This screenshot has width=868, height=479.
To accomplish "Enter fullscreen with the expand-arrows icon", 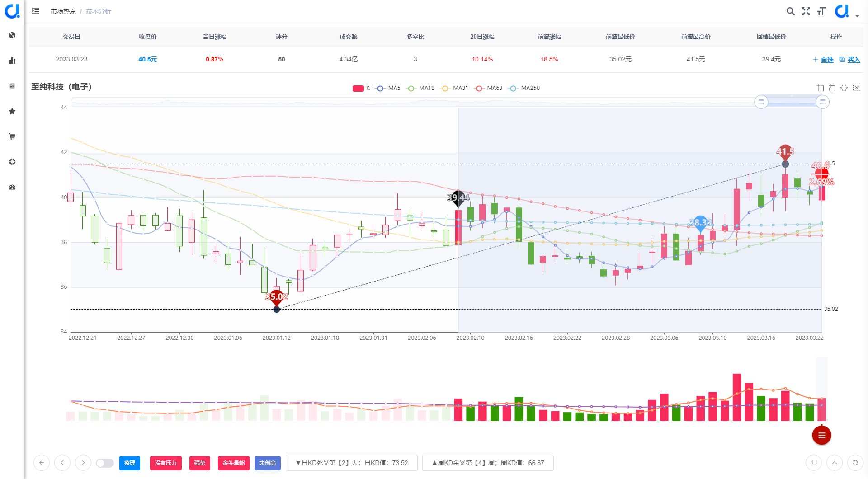I will [806, 11].
